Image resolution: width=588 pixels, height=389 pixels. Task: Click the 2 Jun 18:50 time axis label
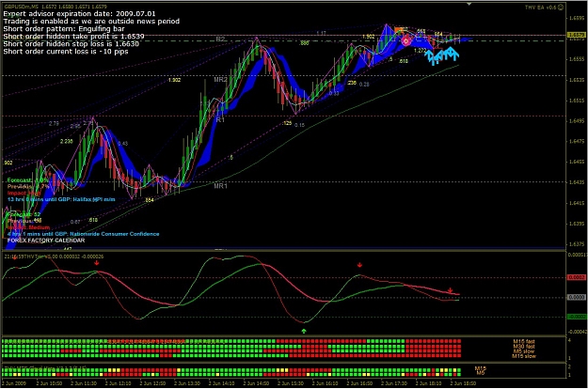463,383
